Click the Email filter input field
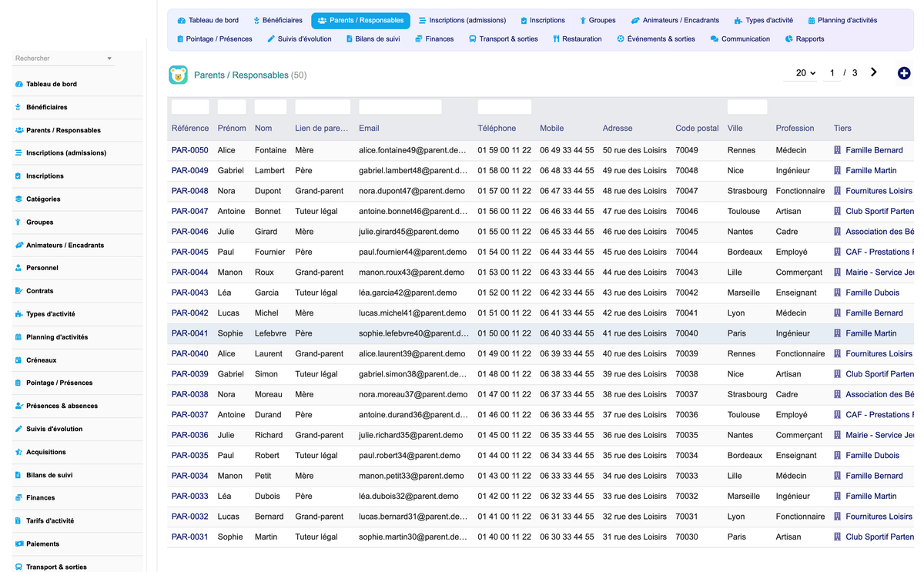This screenshot has height=572, width=924. (x=400, y=107)
